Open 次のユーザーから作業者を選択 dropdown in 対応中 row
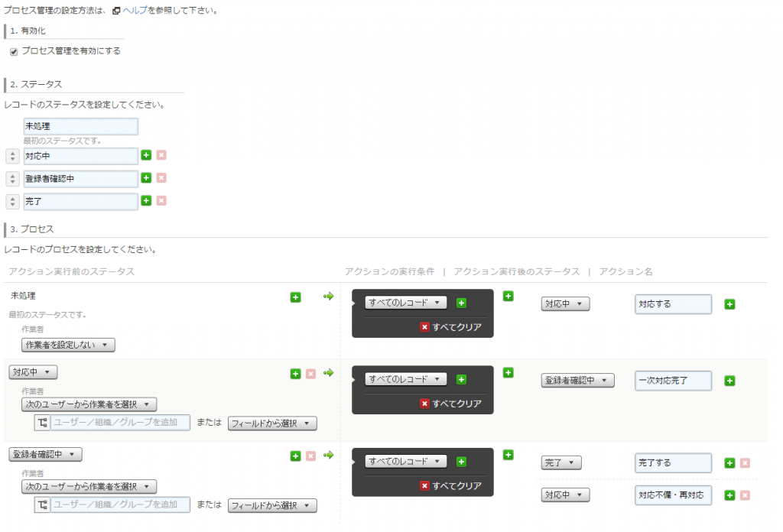The image size is (783, 532). [89, 404]
